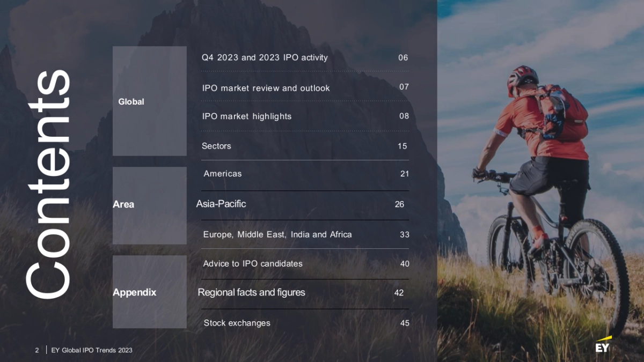Click page number 45
This screenshot has height=362, width=644.
tap(405, 323)
